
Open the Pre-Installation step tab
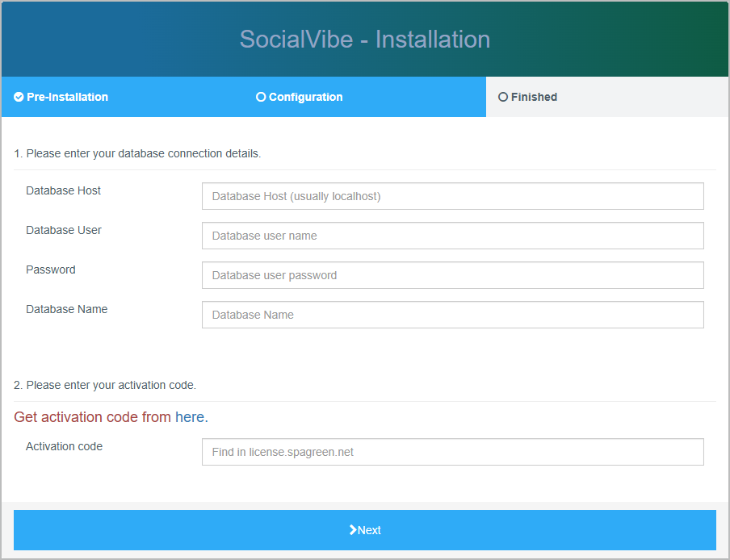123,97
